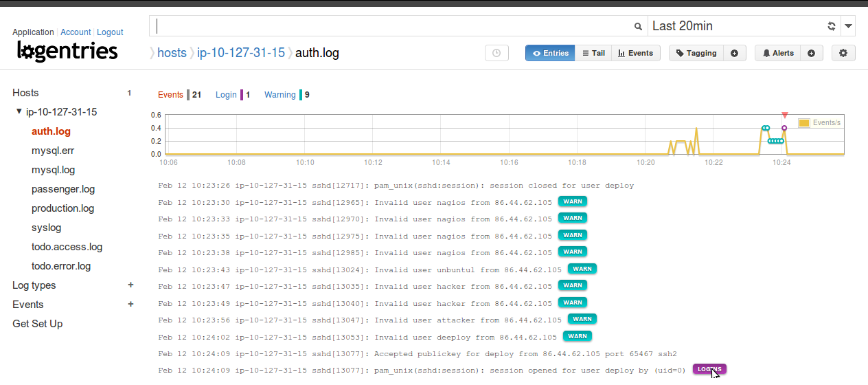This screenshot has width=868, height=385.
Task: Expand the Log types section
Action: 130,285
